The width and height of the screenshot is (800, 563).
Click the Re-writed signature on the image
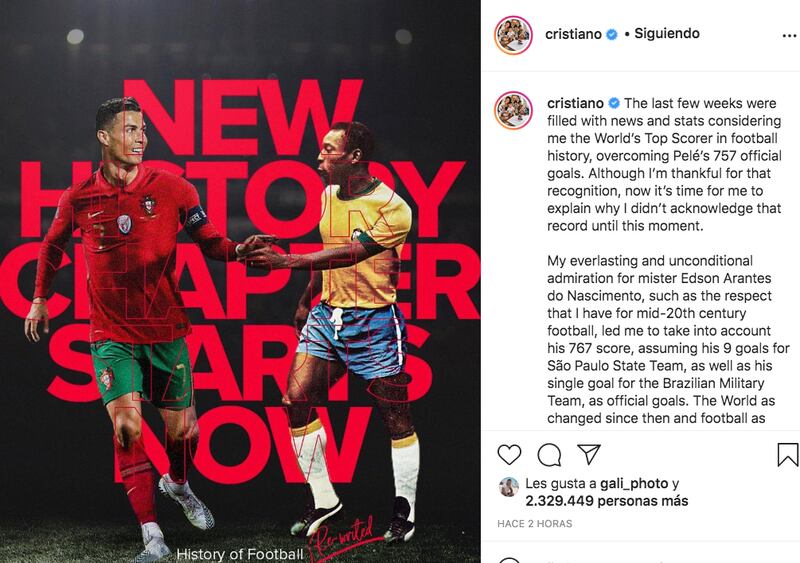tap(341, 537)
